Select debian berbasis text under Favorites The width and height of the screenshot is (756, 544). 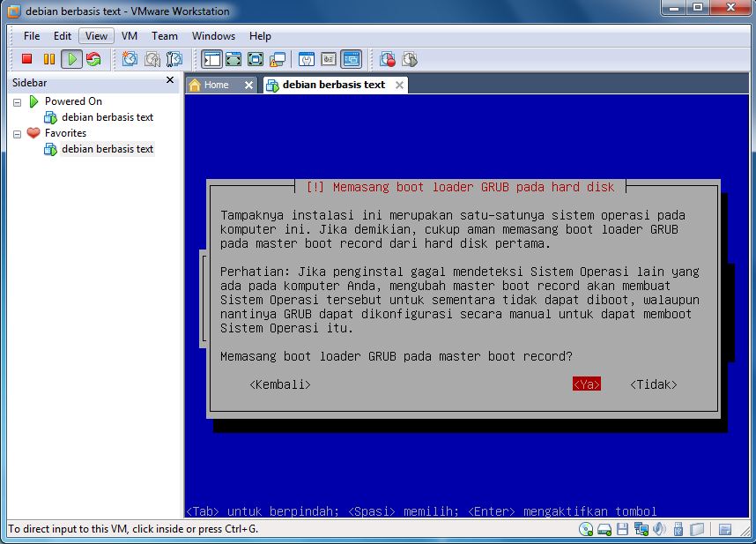(107, 149)
